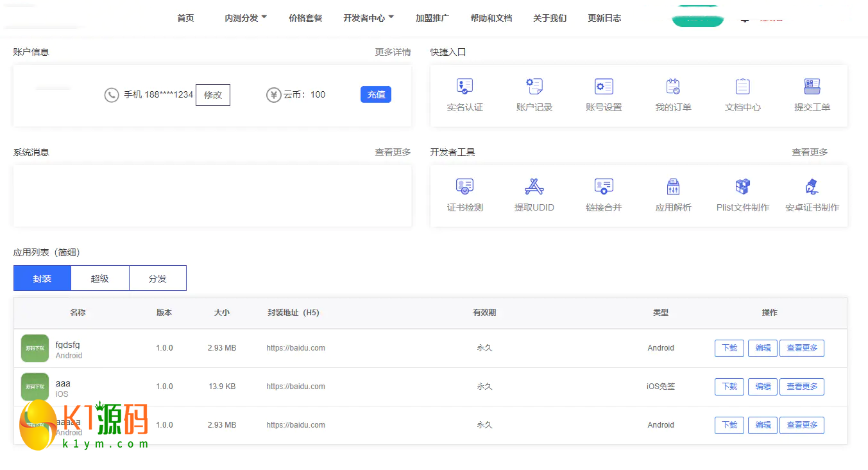Screen dimensions: 868x470
Task: Click the 提取UDID tool icon
Action: pos(534,187)
